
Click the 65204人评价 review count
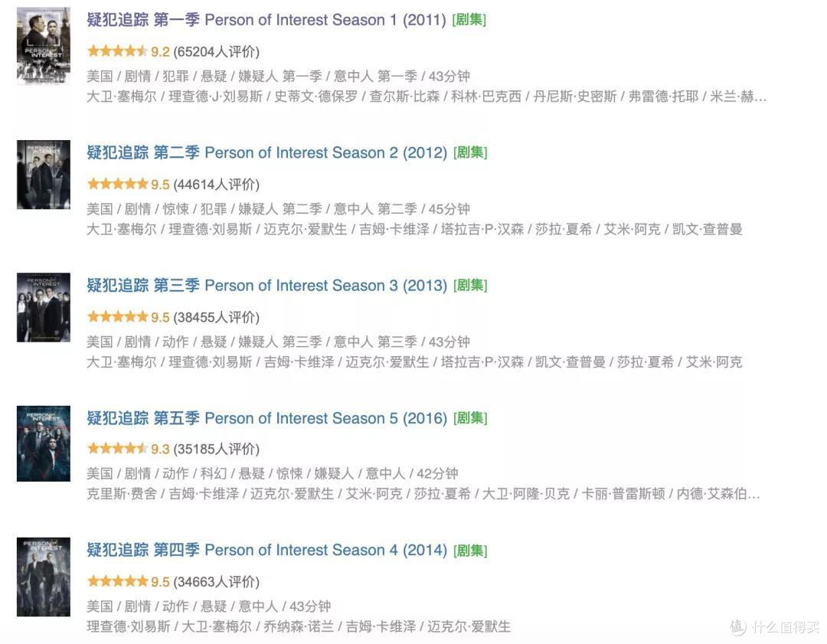coord(216,52)
